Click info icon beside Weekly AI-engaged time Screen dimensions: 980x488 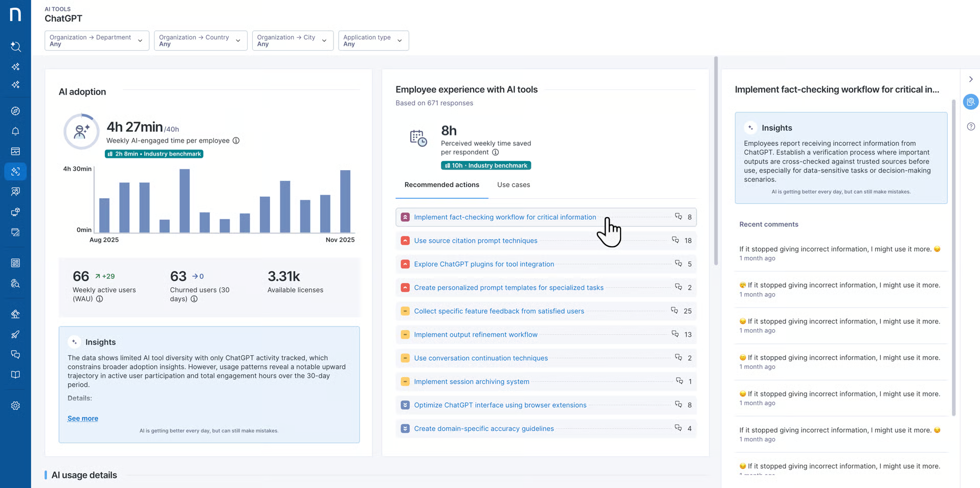point(236,141)
